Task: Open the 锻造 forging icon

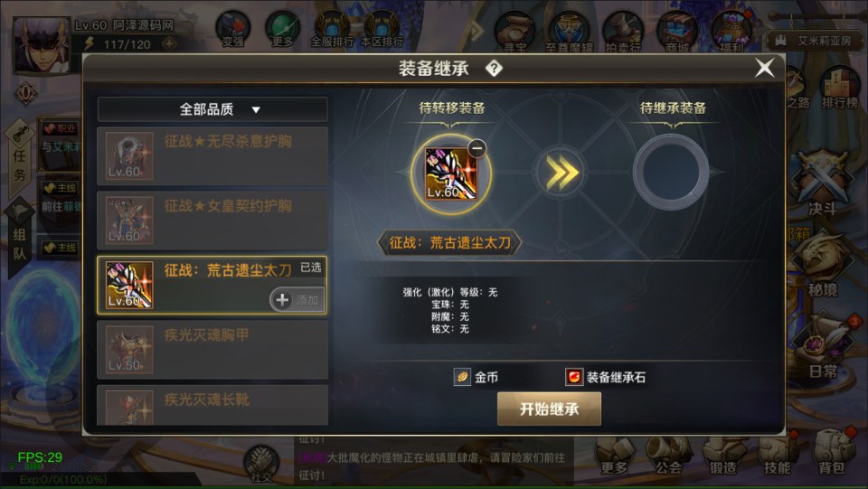Action: (x=723, y=454)
